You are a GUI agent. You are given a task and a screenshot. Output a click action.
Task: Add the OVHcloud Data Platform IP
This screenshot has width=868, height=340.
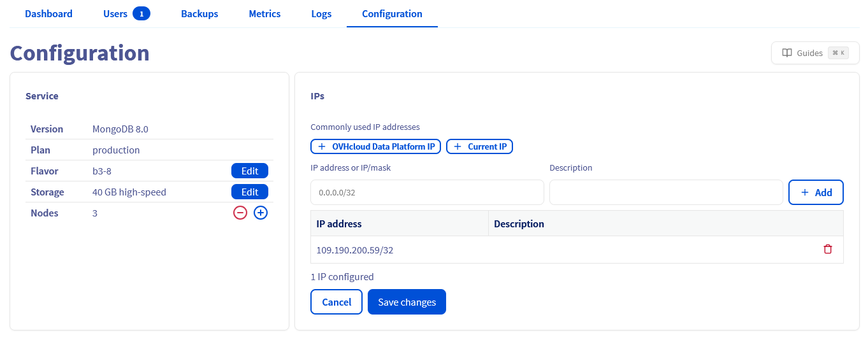point(375,147)
